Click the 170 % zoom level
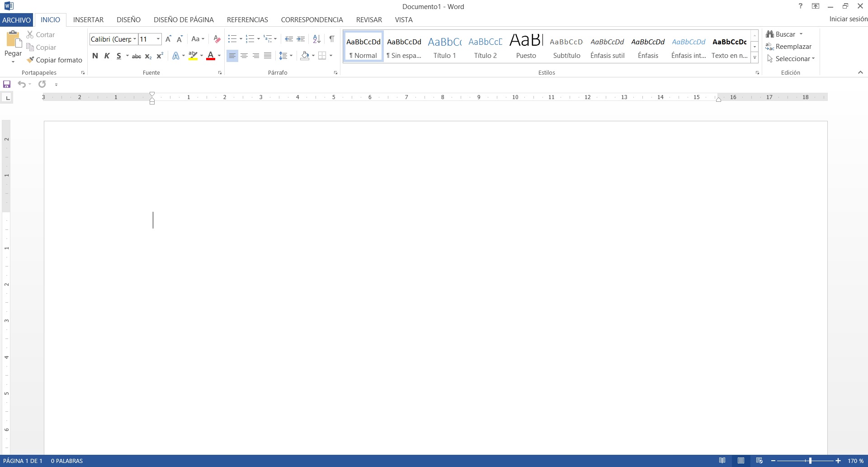This screenshot has width=868, height=467. (855, 461)
